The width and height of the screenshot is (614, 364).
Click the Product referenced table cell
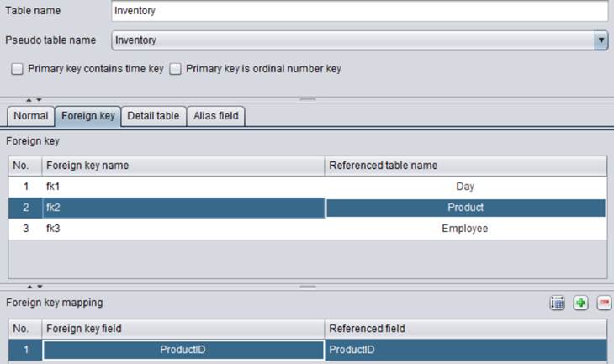(465, 208)
